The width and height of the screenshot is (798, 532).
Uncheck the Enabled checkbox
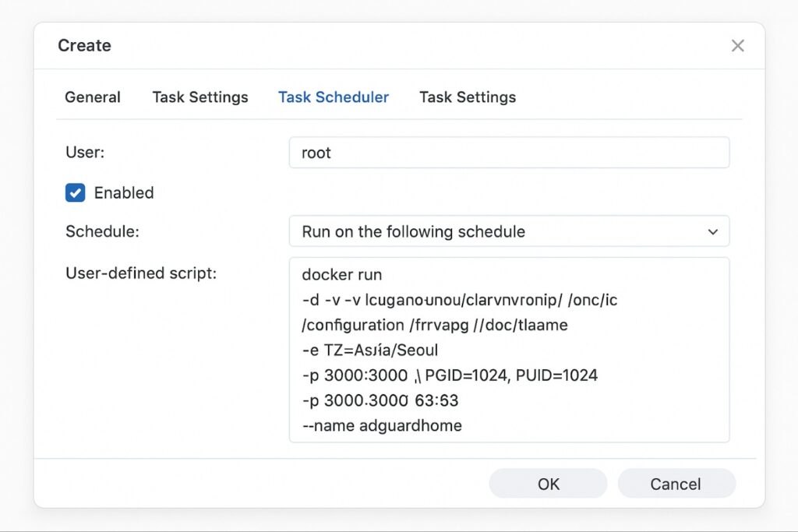click(75, 192)
